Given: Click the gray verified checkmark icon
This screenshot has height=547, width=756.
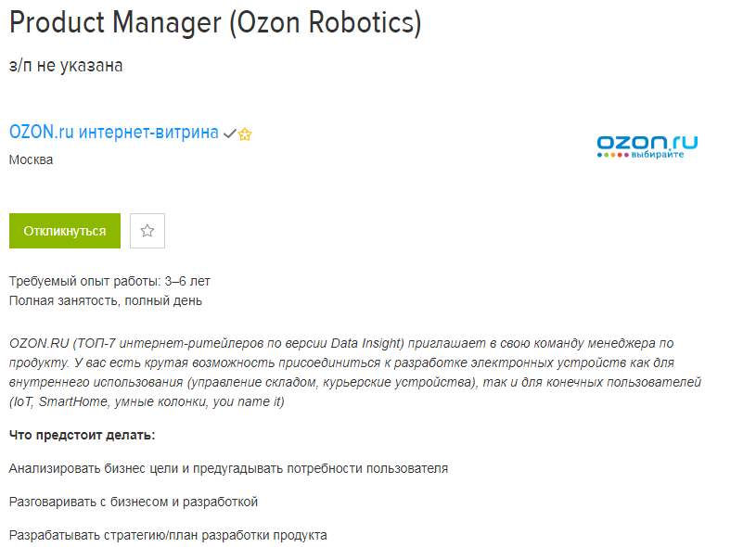Looking at the screenshot, I should (x=229, y=134).
